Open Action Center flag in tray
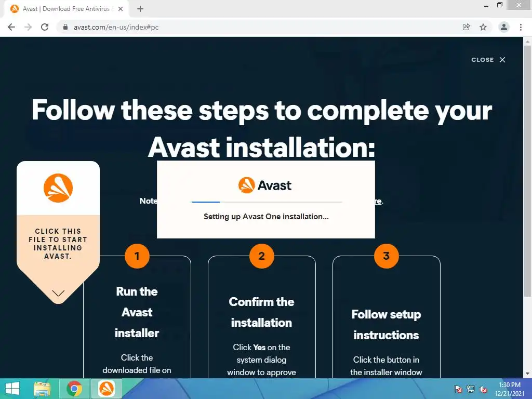532x399 pixels. pyautogui.click(x=458, y=389)
